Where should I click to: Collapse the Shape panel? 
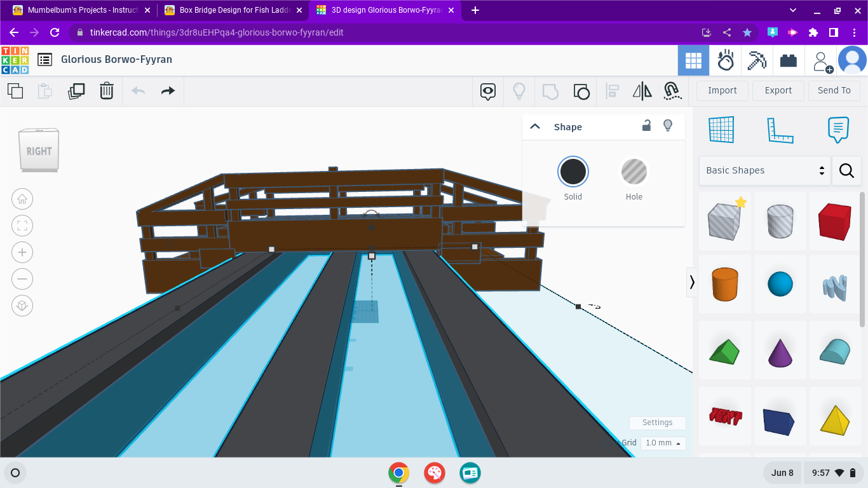(536, 126)
